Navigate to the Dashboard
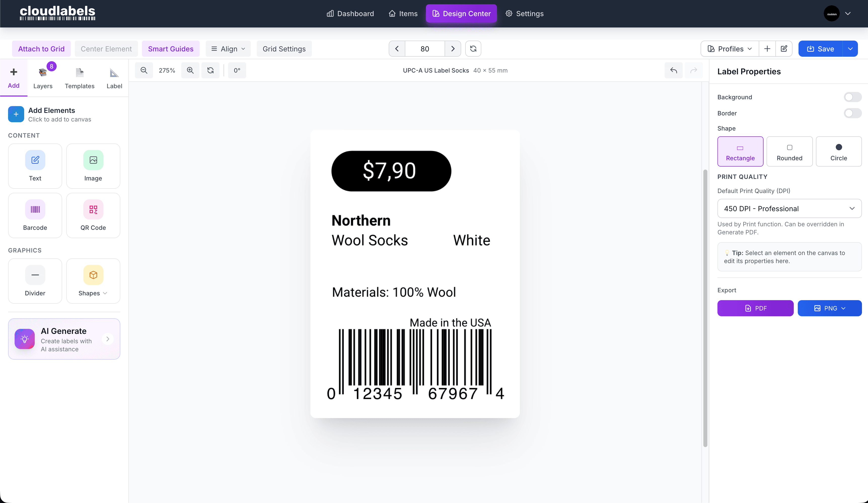The height and width of the screenshot is (503, 868). pos(350,13)
